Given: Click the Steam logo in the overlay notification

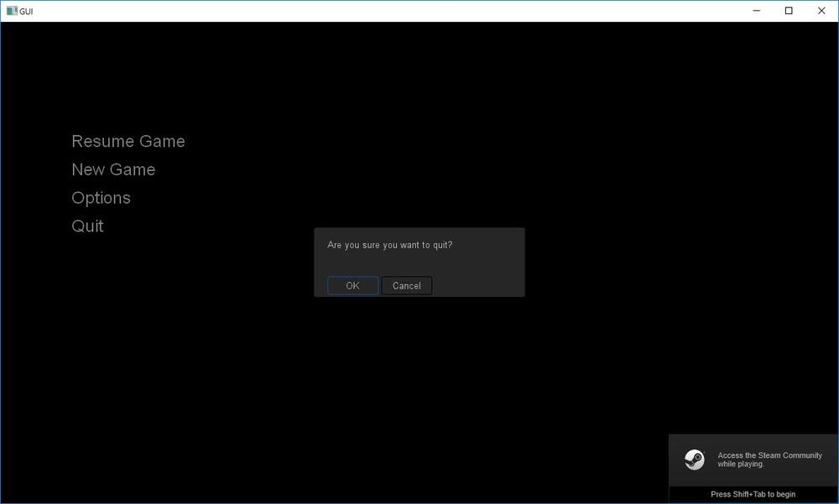Looking at the screenshot, I should coord(695,460).
